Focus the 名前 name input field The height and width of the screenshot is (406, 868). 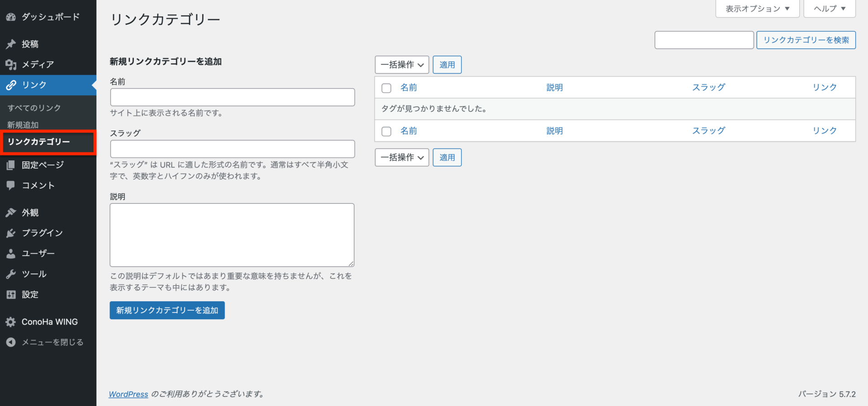pos(232,97)
